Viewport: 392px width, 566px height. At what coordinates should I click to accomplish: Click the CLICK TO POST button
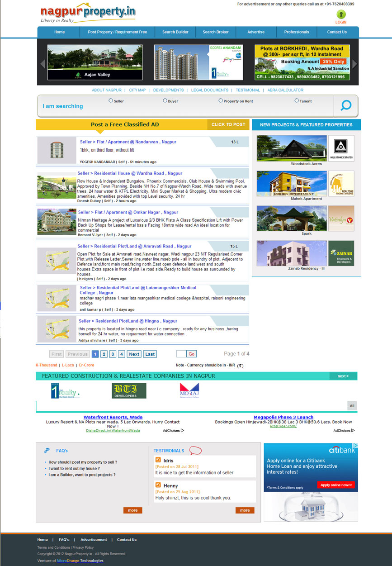pyautogui.click(x=228, y=124)
